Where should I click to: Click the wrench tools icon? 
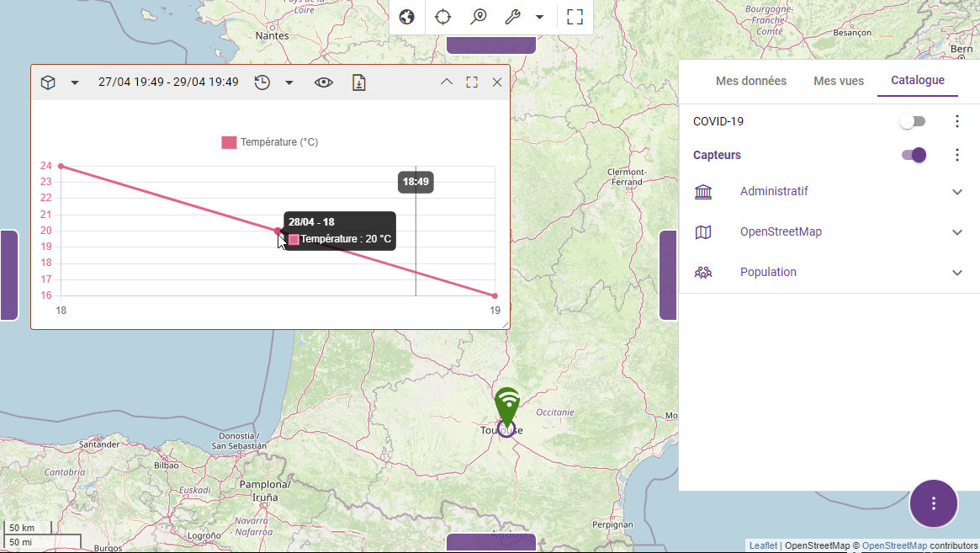[512, 17]
